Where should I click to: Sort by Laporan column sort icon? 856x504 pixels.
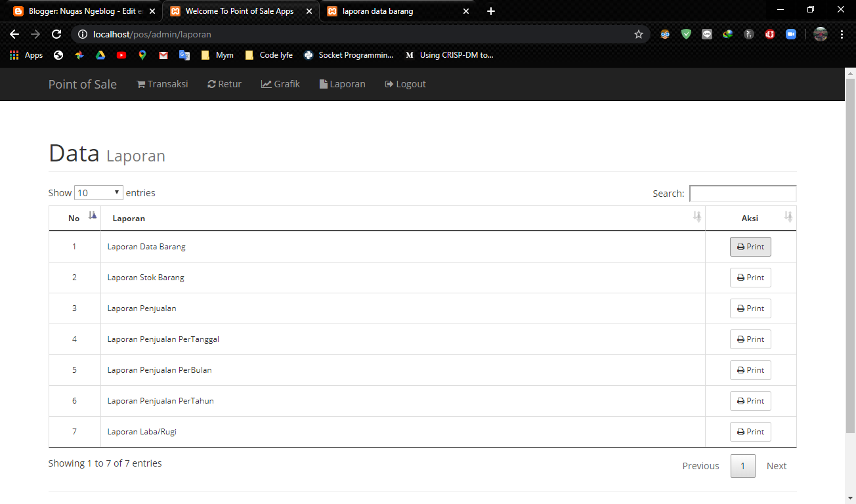(x=697, y=217)
